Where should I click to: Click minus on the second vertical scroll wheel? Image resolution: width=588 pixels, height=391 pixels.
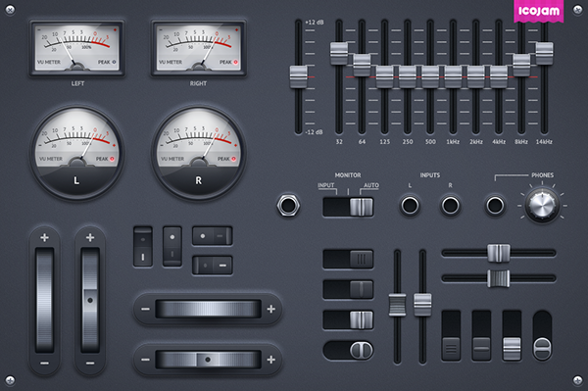90,363
